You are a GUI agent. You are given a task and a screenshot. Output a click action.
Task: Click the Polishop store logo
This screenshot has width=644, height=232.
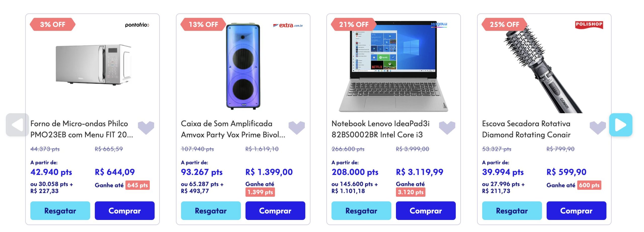[589, 25]
